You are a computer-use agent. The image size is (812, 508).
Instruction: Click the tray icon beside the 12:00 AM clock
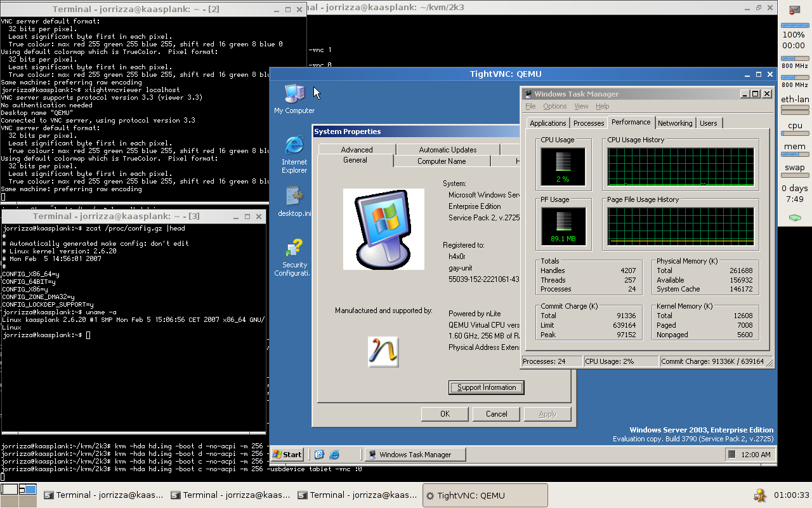732,455
